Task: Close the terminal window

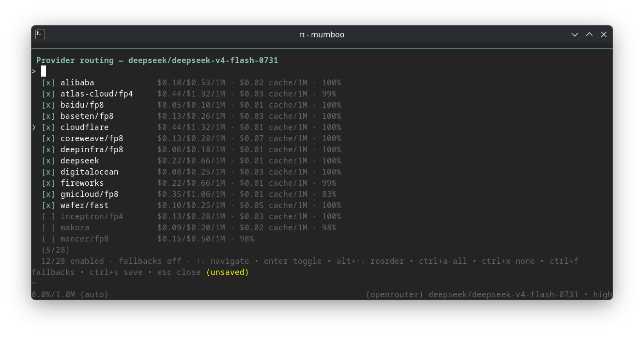Action: point(604,34)
